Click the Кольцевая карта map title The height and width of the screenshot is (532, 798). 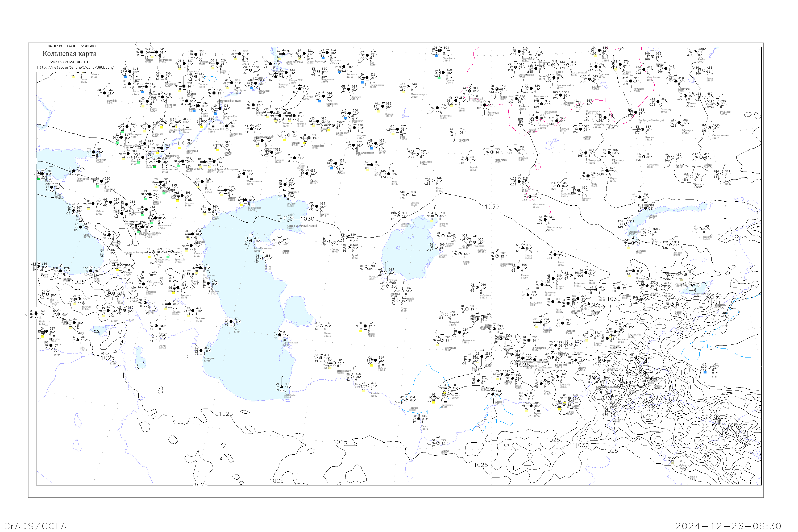(x=69, y=54)
